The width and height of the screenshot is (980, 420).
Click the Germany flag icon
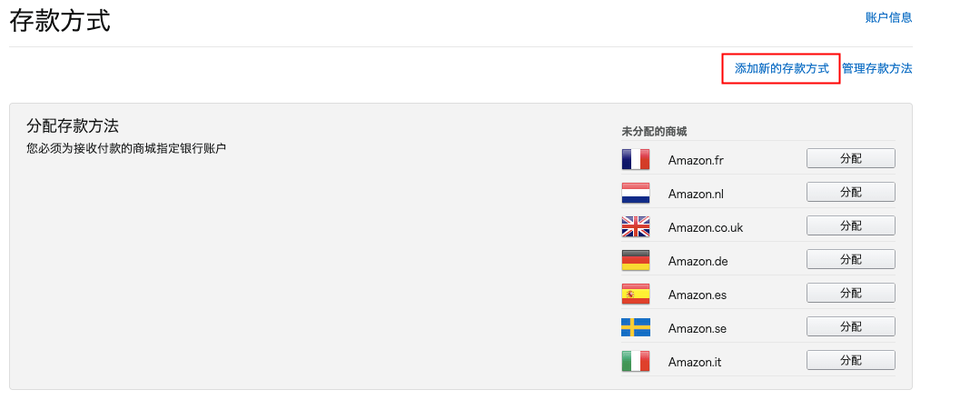pyautogui.click(x=636, y=261)
